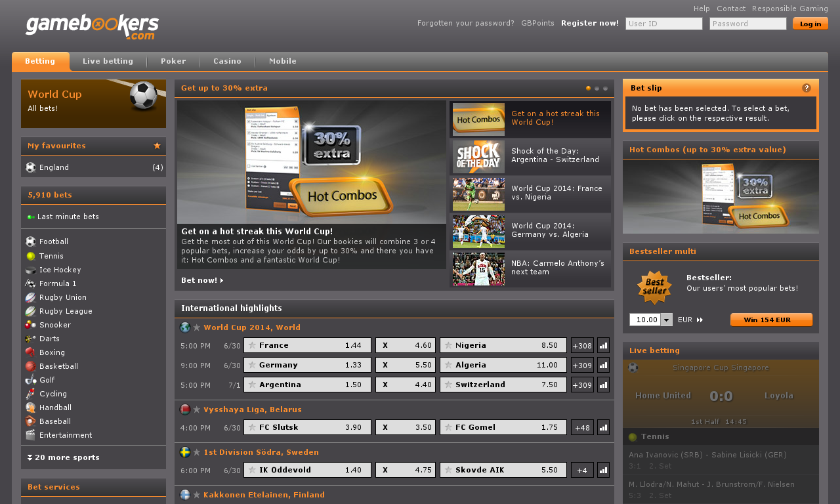The height and width of the screenshot is (504, 840).
Task: Open statistics icon for FC Slutsk match
Action: (603, 427)
